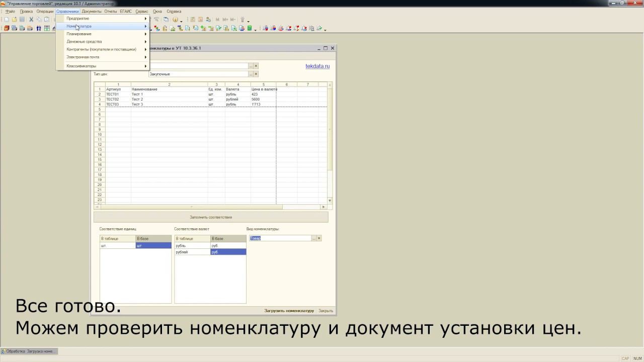Select the рублей cell in Валюта column
This screenshot has height=362, width=644.
tap(237, 99)
